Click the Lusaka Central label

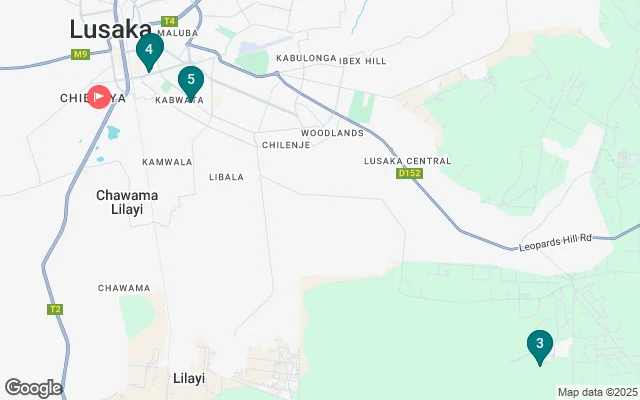coord(407,161)
